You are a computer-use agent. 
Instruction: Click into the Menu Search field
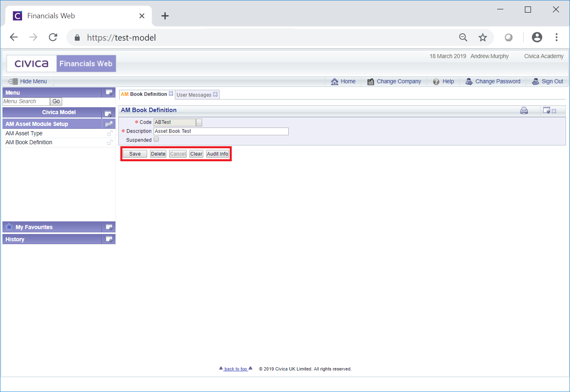[x=26, y=102]
